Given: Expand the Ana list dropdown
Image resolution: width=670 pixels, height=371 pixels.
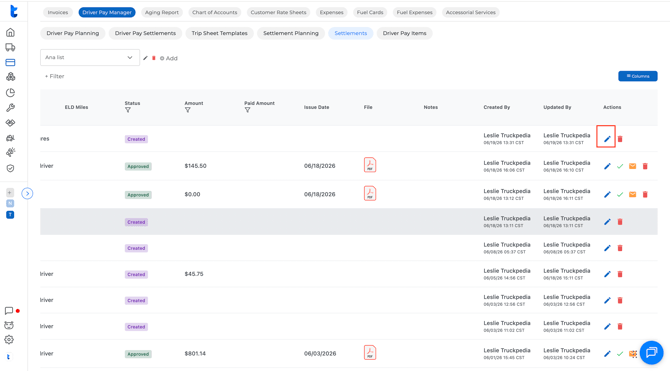Looking at the screenshot, I should tap(90, 57).
